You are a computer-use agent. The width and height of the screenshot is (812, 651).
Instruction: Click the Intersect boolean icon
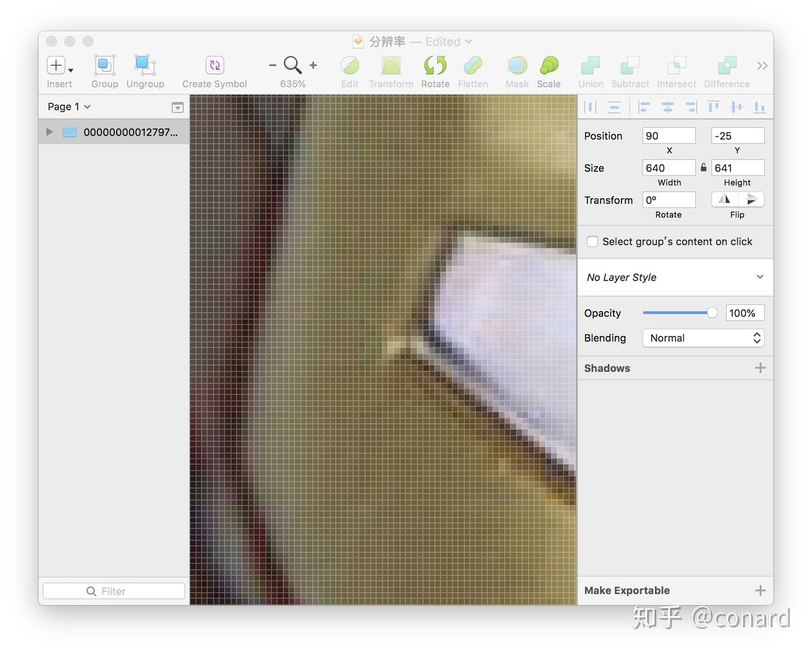click(676, 65)
